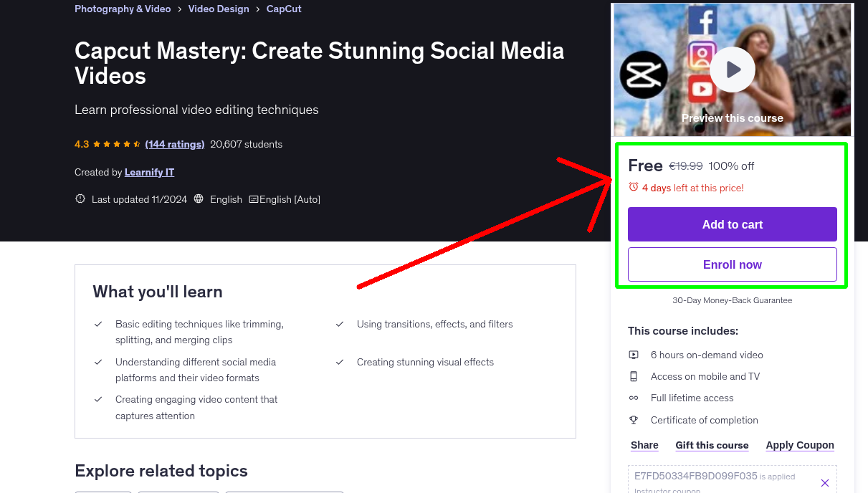Click the on-demand video icon
The width and height of the screenshot is (868, 493).
click(634, 355)
